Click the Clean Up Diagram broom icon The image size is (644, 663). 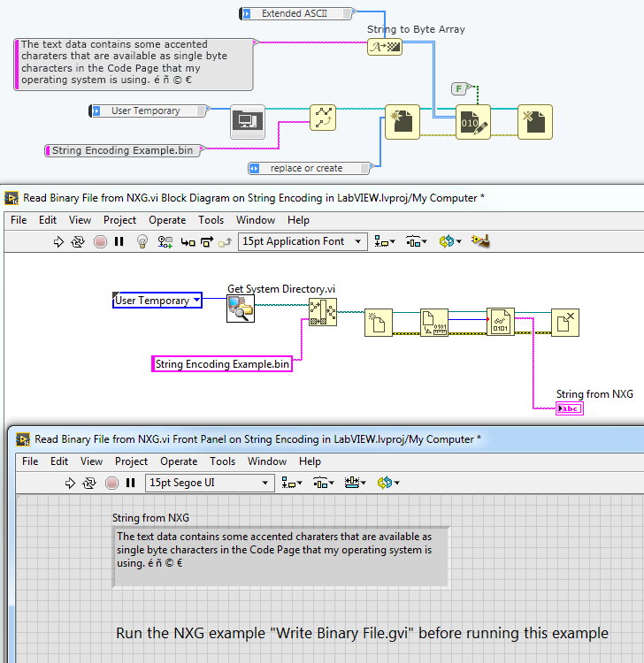pos(480,241)
